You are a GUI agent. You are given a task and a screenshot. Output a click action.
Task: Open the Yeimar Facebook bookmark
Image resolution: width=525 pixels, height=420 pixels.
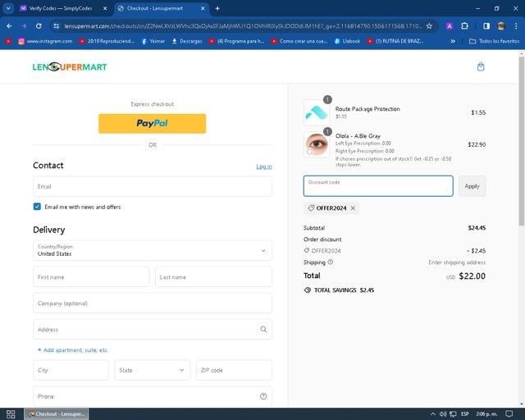[x=153, y=41]
